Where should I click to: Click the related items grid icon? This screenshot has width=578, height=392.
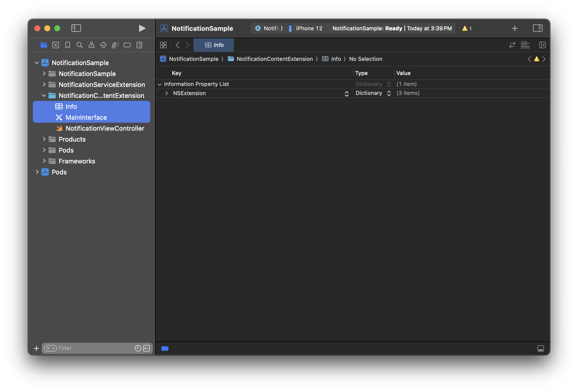click(163, 45)
